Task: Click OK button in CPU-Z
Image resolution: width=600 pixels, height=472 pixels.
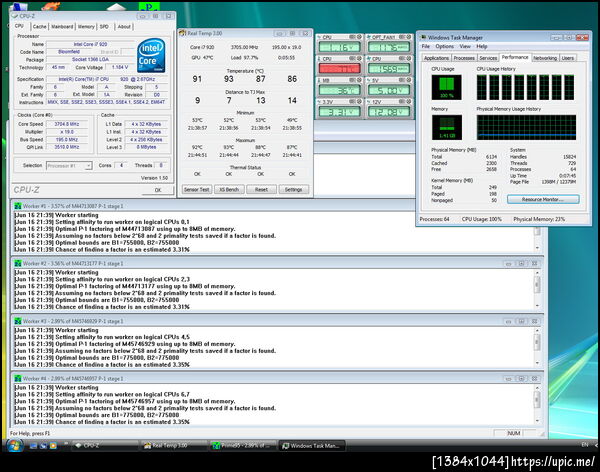Action: (158, 190)
